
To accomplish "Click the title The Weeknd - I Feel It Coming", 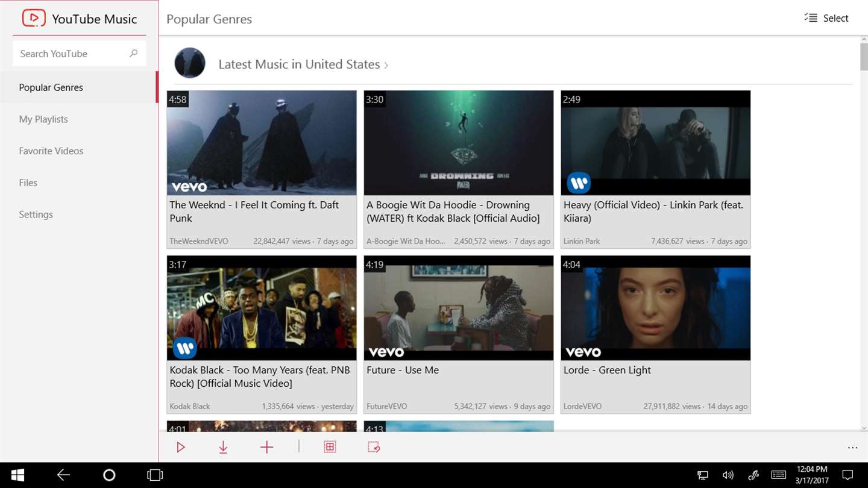I will pyautogui.click(x=254, y=211).
